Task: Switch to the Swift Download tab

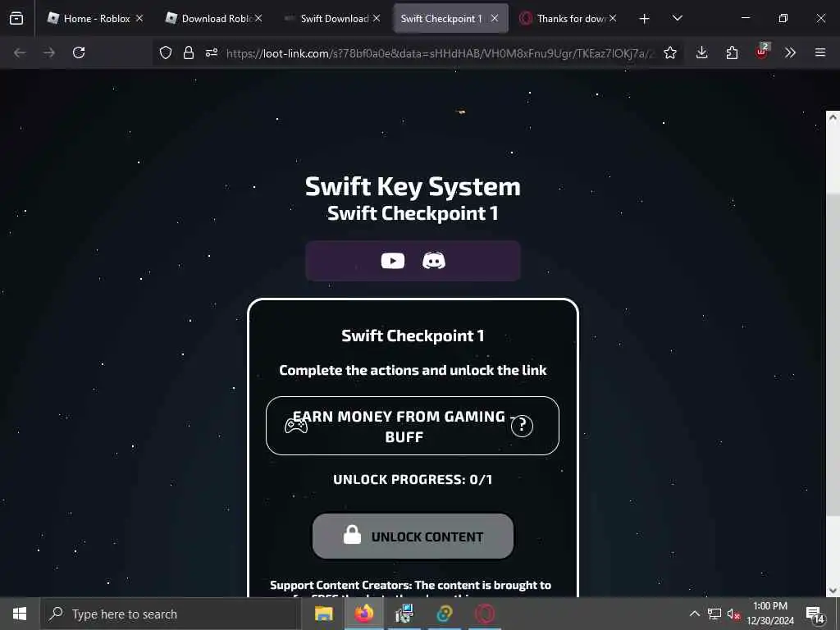Action: (x=333, y=18)
